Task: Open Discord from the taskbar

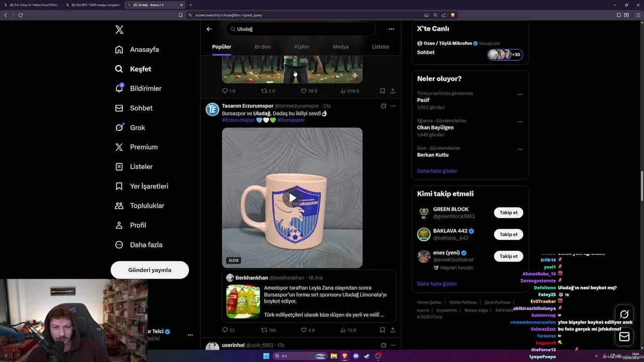Action: coord(356,356)
